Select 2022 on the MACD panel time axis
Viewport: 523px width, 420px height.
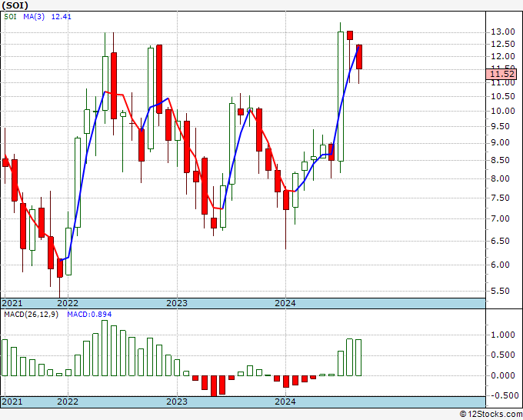click(68, 402)
